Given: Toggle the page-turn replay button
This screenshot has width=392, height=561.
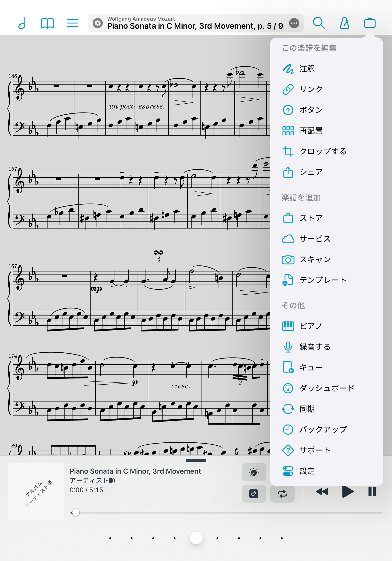Looking at the screenshot, I should pos(254,494).
